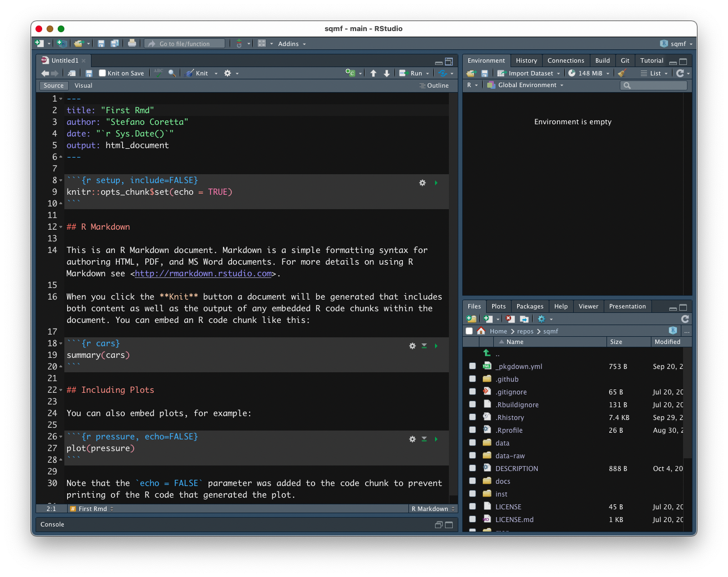This screenshot has width=728, height=577.
Task: Click the Environment search box
Action: (654, 85)
